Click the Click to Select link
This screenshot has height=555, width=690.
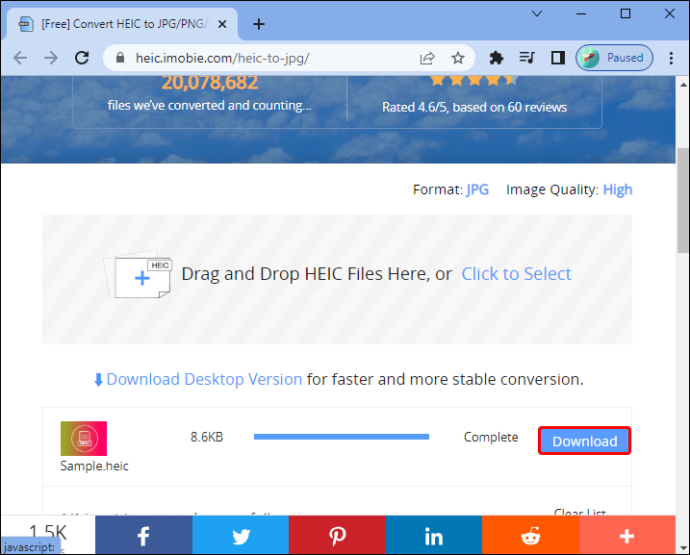point(516,274)
